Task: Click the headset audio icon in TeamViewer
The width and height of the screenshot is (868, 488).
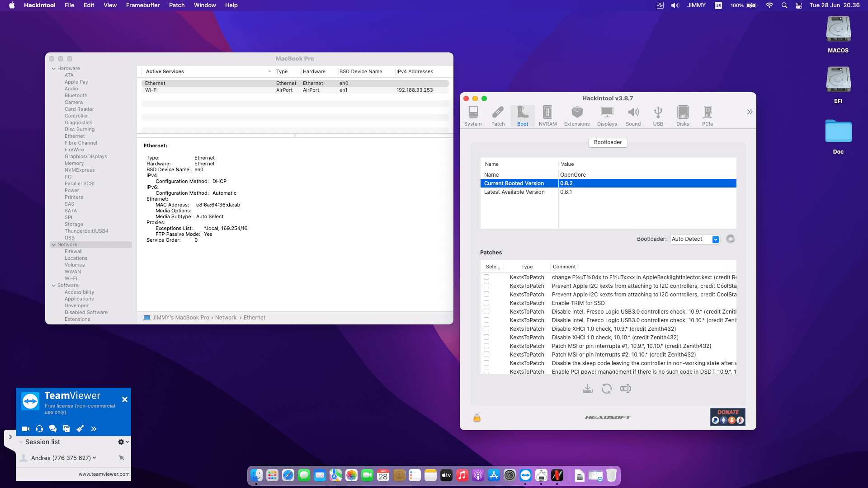Action: point(39,429)
